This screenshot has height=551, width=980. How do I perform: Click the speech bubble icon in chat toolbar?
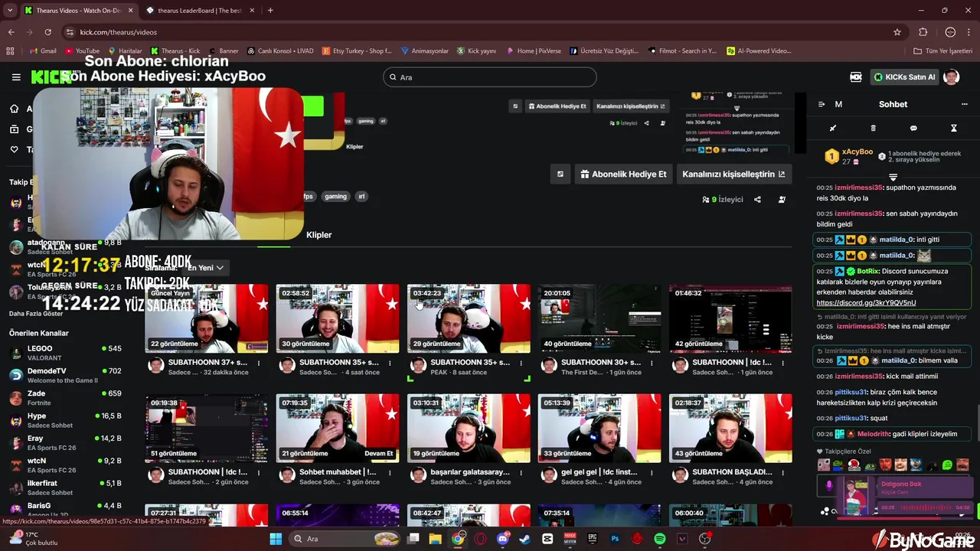[x=913, y=128]
